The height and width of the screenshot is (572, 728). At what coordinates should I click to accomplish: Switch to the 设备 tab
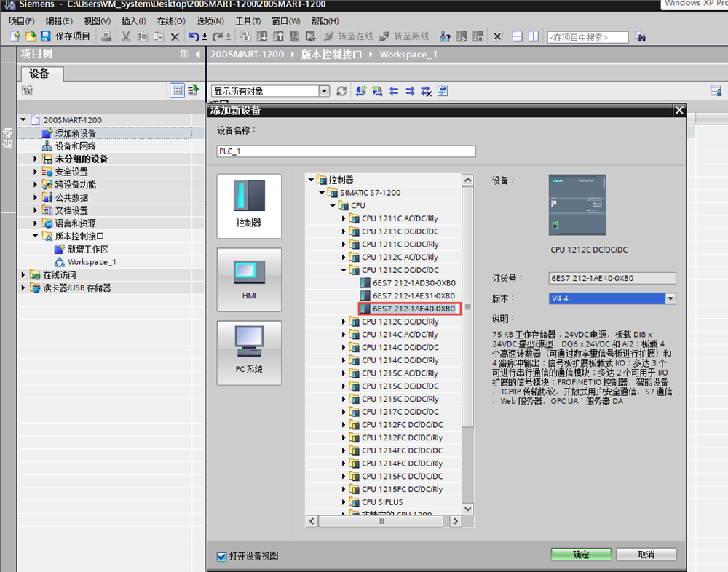point(41,74)
